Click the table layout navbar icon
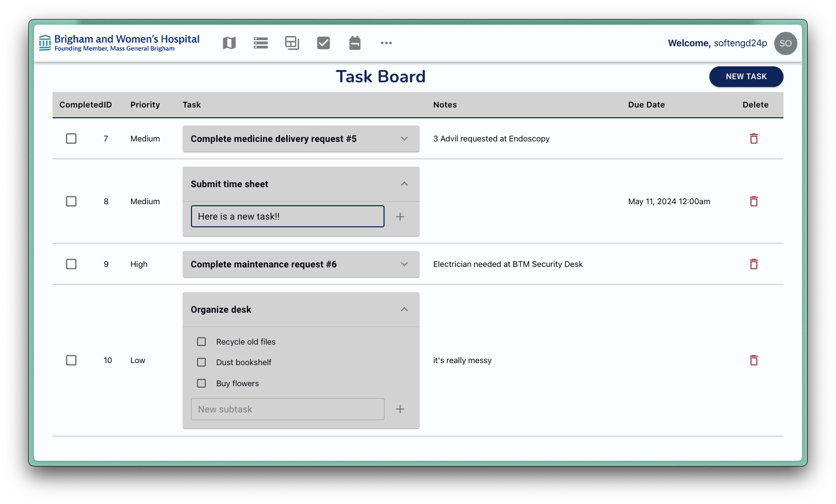 pos(292,43)
